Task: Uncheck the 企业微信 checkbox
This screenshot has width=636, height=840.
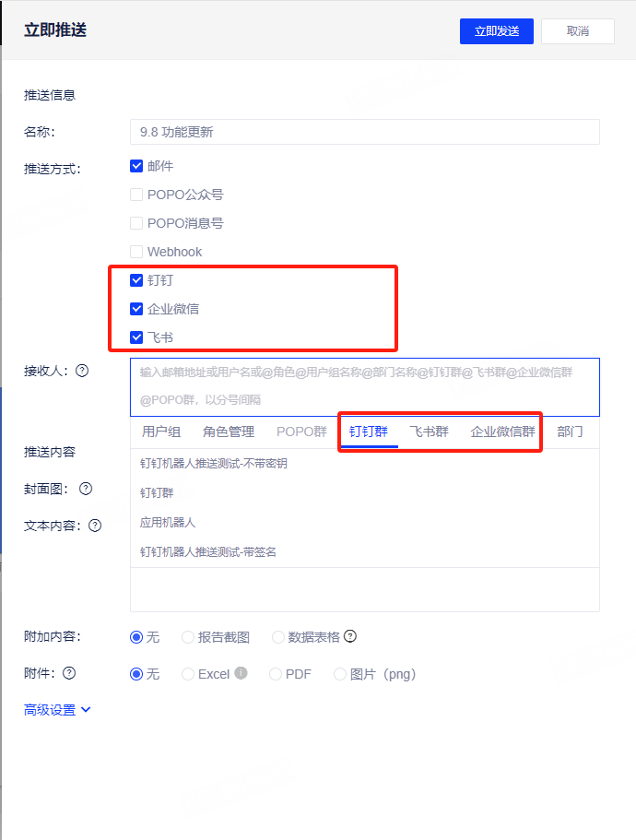Action: tap(136, 309)
